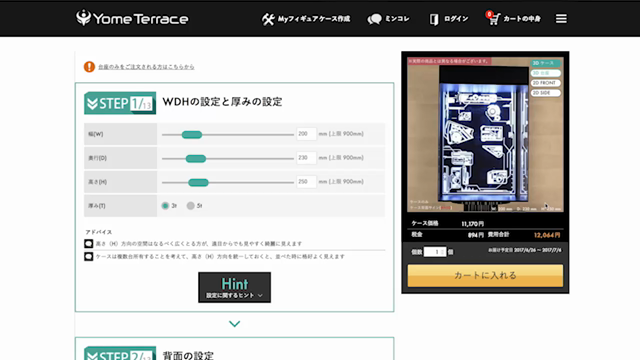The width and height of the screenshot is (640, 360).
Task: Select the 5t thickness radio button
Action: [x=191, y=206]
